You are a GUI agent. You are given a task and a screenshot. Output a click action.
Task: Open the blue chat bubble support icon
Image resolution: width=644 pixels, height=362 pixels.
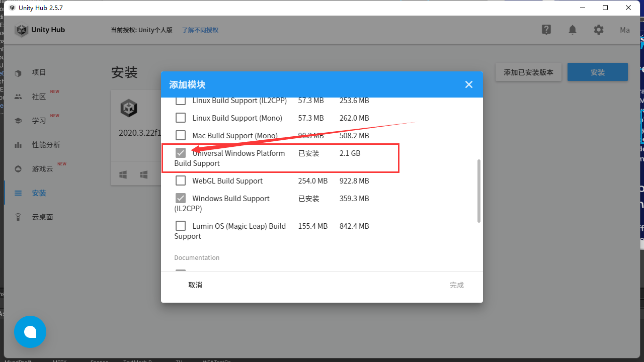click(30, 332)
